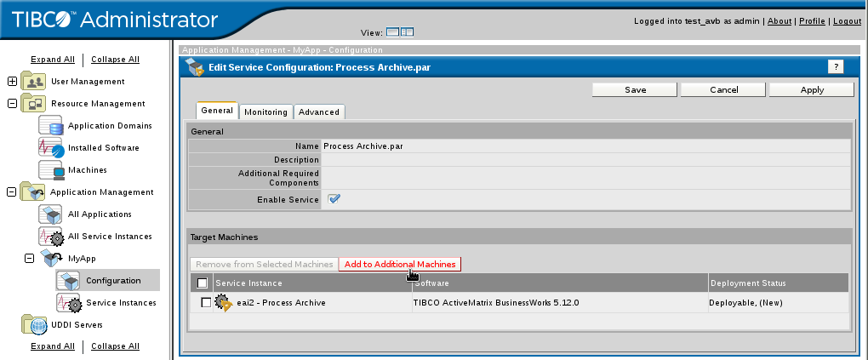
Task: Click the Logout link
Action: point(847,20)
